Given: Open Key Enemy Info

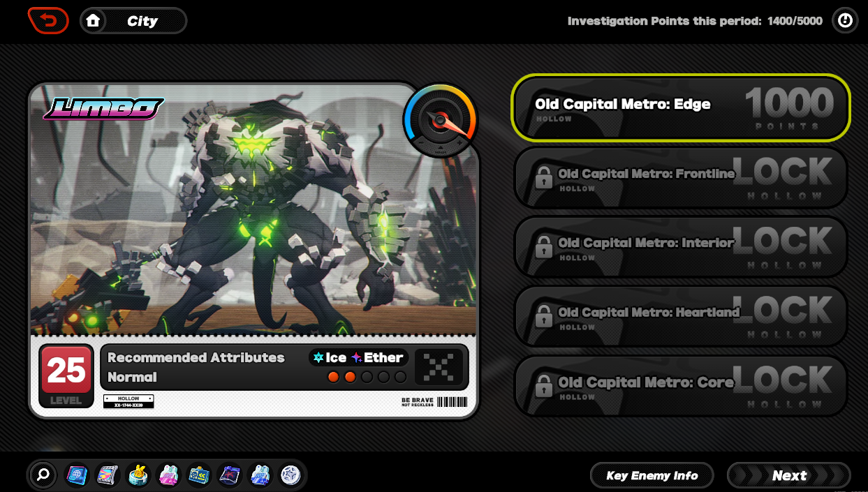Looking at the screenshot, I should pos(652,475).
